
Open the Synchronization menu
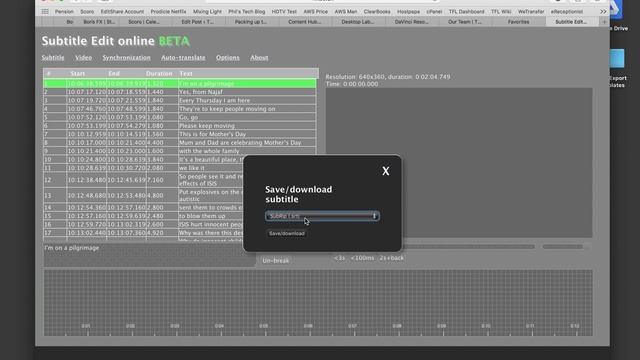[127, 58]
